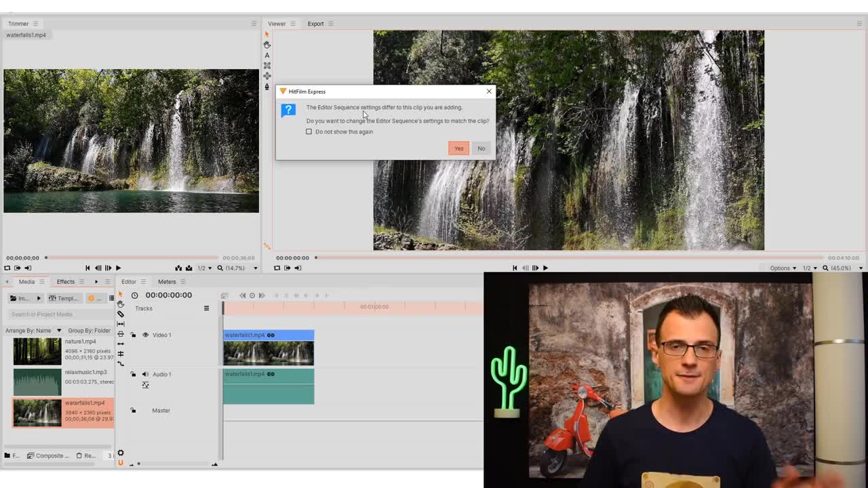The width and height of the screenshot is (868, 488).
Task: Confirm with the Yes button in the dialog
Action: pyautogui.click(x=458, y=148)
